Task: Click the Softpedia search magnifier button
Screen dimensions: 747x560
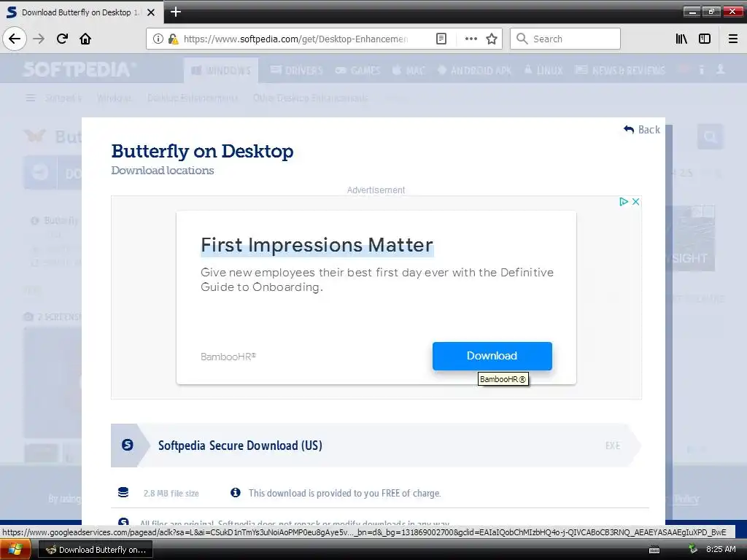Action: pyautogui.click(x=711, y=137)
